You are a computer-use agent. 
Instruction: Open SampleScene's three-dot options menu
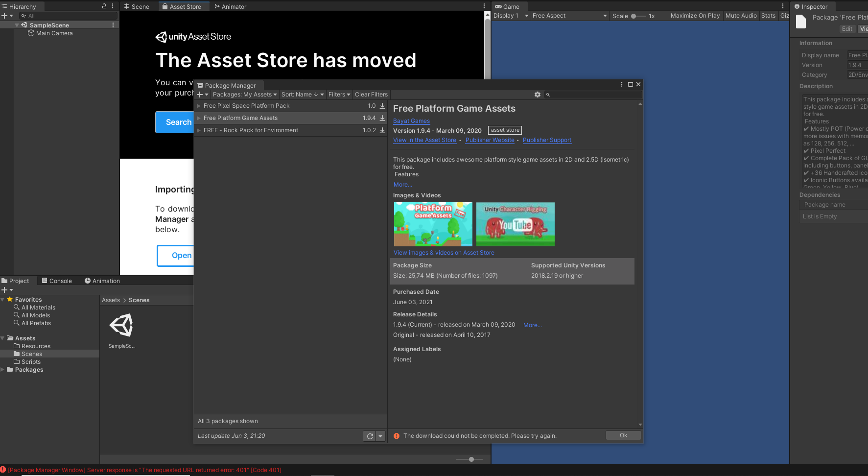(x=113, y=25)
